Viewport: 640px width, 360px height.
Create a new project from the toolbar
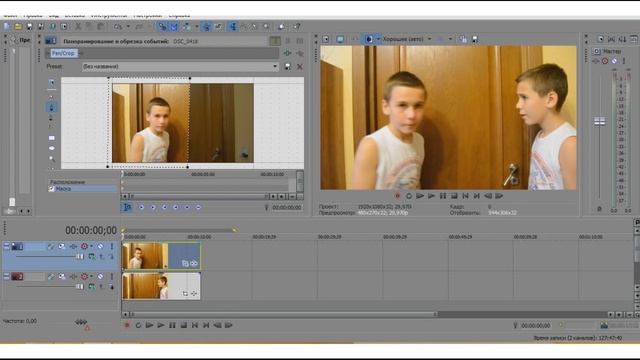[x=7, y=27]
